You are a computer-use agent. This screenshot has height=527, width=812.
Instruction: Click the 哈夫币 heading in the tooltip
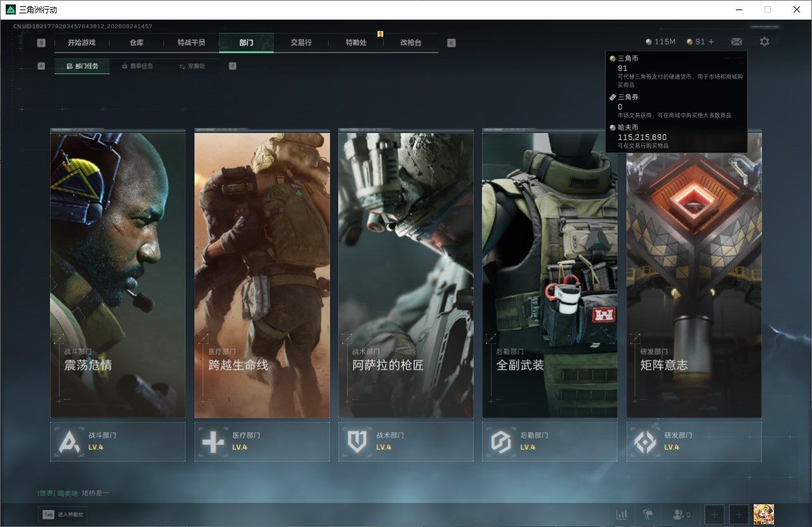pos(628,127)
